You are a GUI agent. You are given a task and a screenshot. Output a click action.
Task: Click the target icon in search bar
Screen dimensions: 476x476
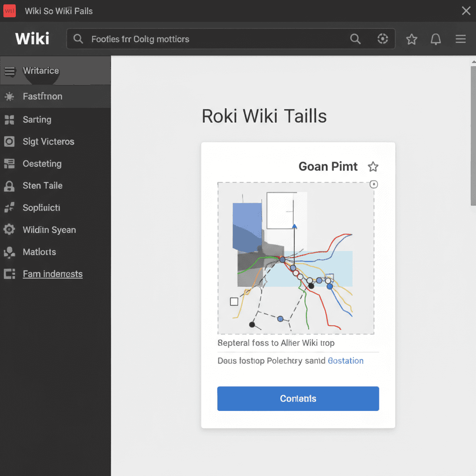383,39
